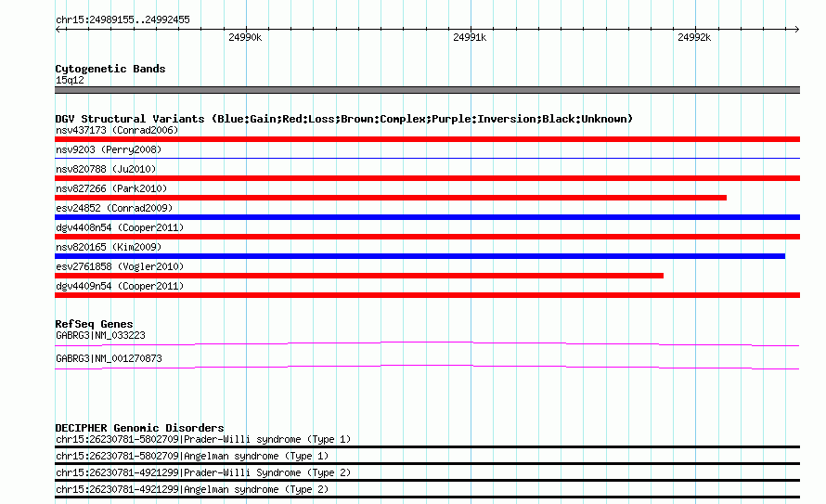Click the left arrow of the ruler
The height and width of the screenshot is (504, 826).
tap(58, 29)
